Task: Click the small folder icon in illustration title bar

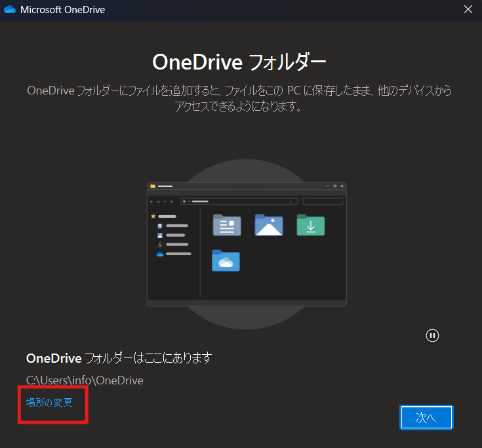Action: coord(153,186)
